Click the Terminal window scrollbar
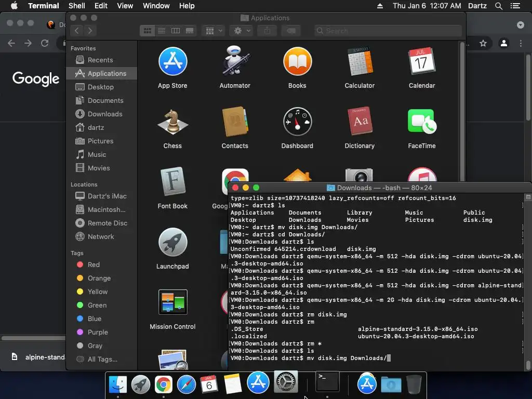Viewport: 532px width, 399px height. coord(528,365)
